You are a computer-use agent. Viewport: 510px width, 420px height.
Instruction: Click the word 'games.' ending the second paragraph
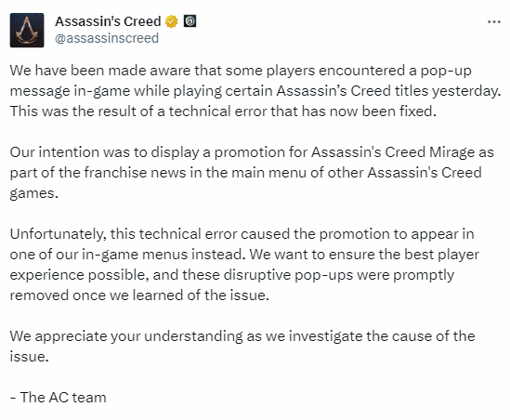pos(33,193)
